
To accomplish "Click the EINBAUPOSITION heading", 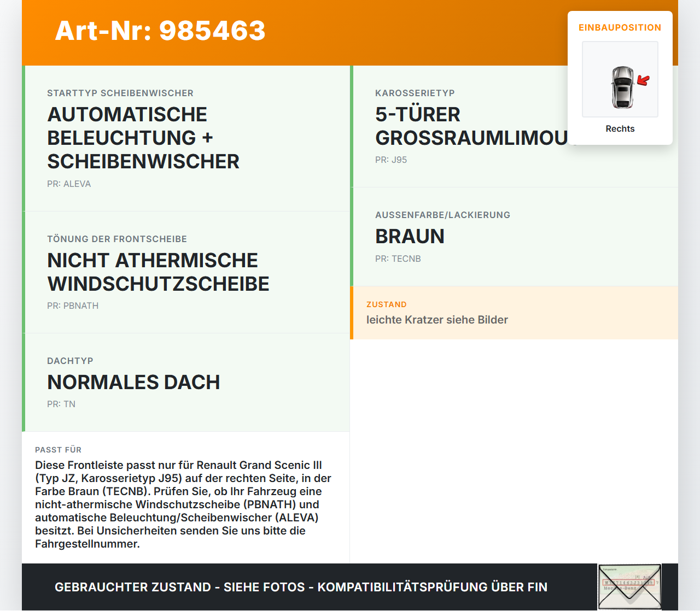I will 620,27.
